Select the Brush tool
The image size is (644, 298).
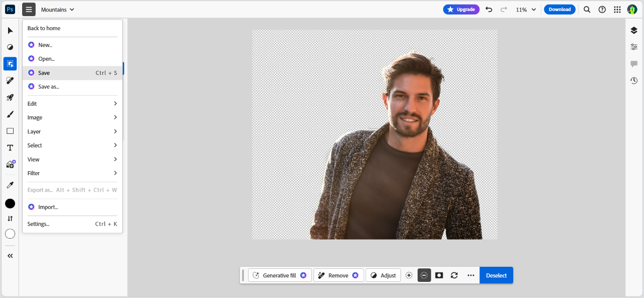[10, 114]
